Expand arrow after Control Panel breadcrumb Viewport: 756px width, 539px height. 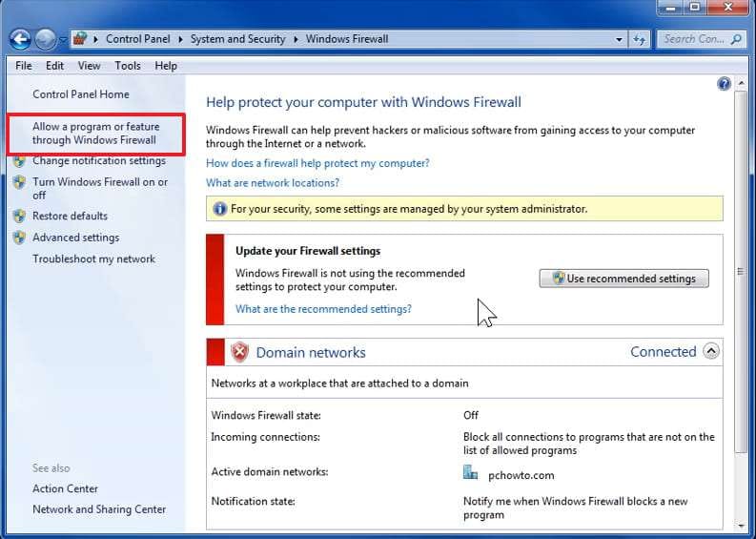click(x=180, y=39)
